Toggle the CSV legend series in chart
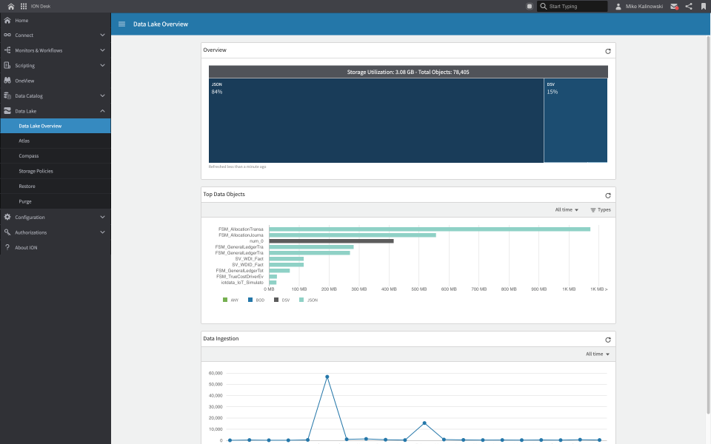 [282, 300]
